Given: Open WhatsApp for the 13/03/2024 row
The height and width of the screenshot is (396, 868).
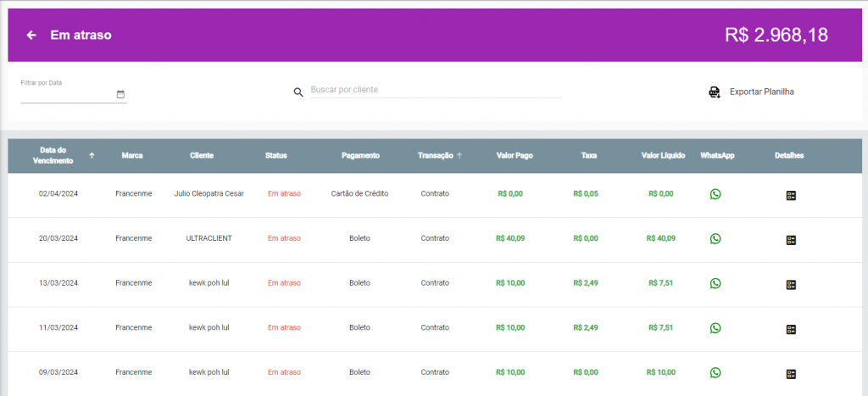Looking at the screenshot, I should 715,283.
